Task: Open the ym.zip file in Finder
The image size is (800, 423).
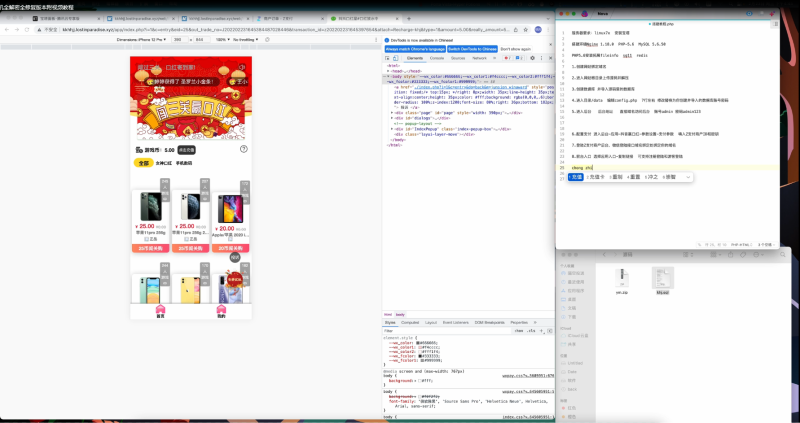Action: tap(621, 281)
